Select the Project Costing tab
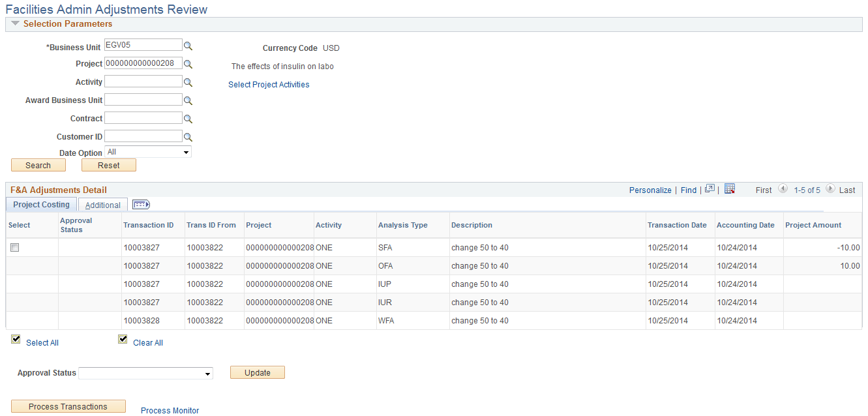The width and height of the screenshot is (868, 416). tap(40, 204)
